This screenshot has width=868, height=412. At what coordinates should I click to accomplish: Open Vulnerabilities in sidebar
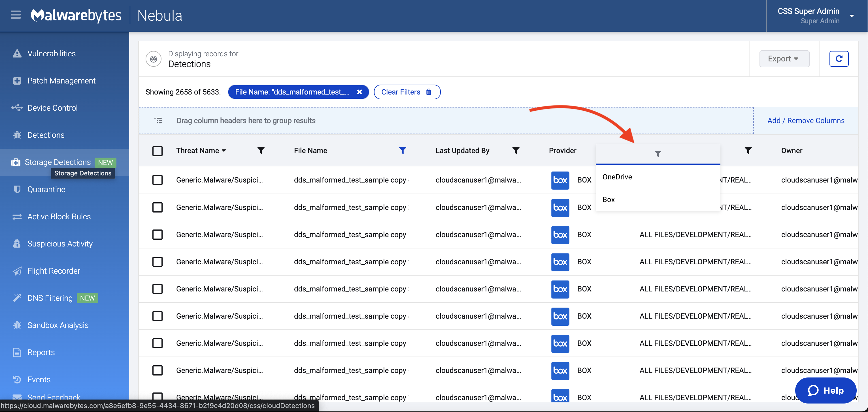(x=51, y=53)
